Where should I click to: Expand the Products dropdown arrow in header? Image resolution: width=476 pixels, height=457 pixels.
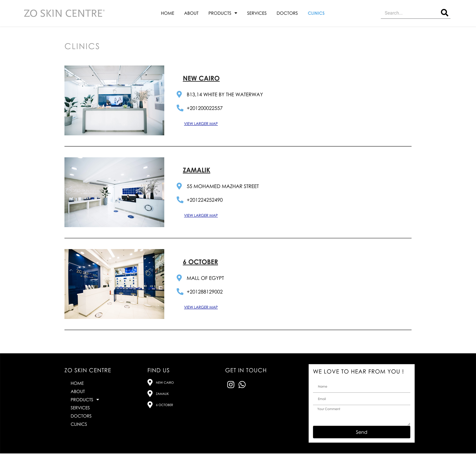236,13
